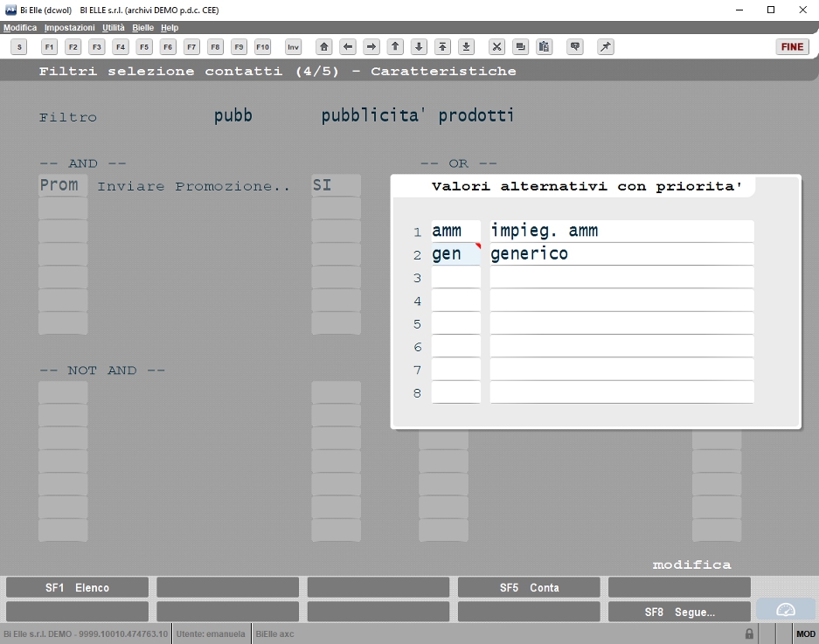Screen dimensions: 819x644
Task: Select the empty code field in row 3
Action: [456, 277]
